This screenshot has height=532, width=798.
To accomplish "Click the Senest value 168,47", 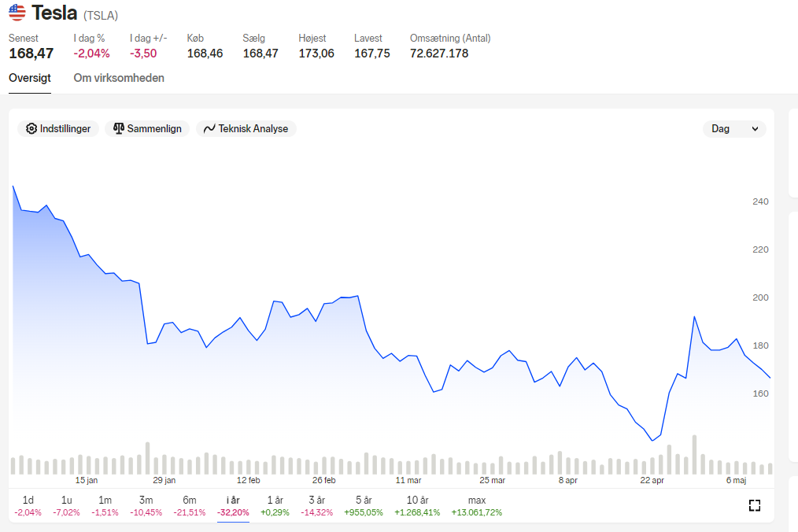I will pos(31,53).
